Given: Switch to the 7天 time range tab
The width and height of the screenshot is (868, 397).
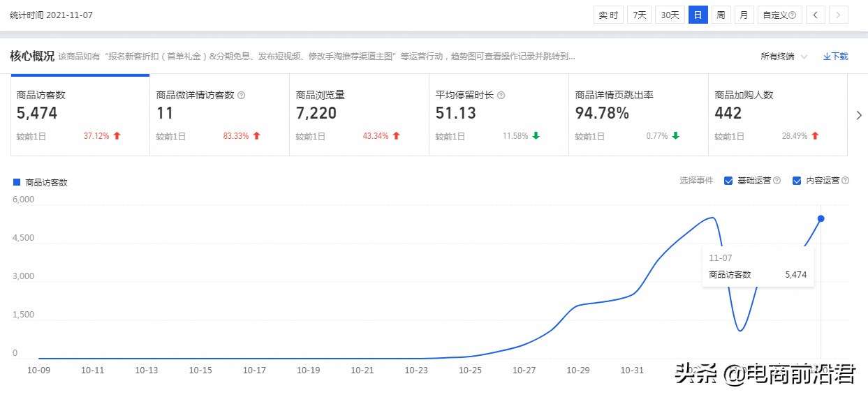Looking at the screenshot, I should (x=639, y=15).
